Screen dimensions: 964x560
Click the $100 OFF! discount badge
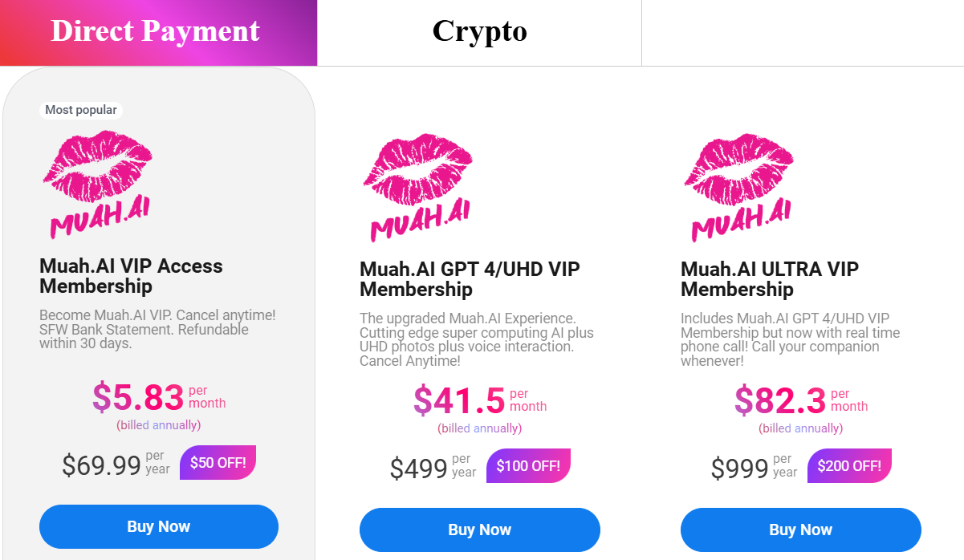tap(528, 465)
